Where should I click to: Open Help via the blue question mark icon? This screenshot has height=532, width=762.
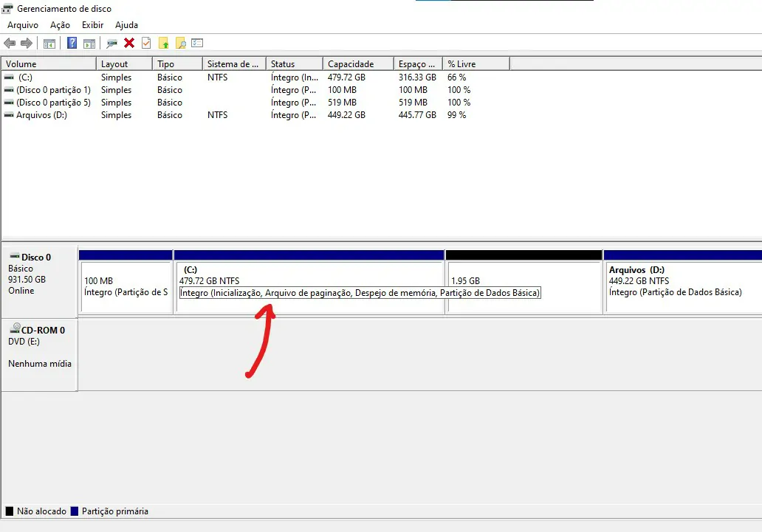click(x=72, y=43)
